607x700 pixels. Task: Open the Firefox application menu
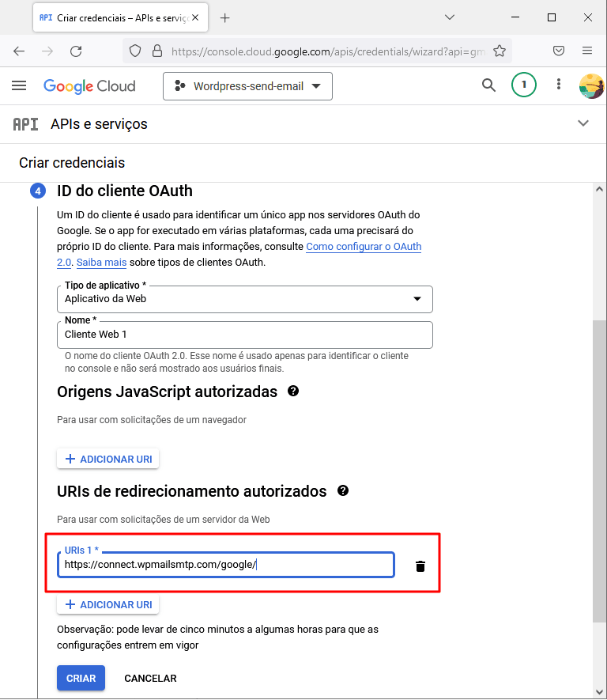(x=587, y=51)
